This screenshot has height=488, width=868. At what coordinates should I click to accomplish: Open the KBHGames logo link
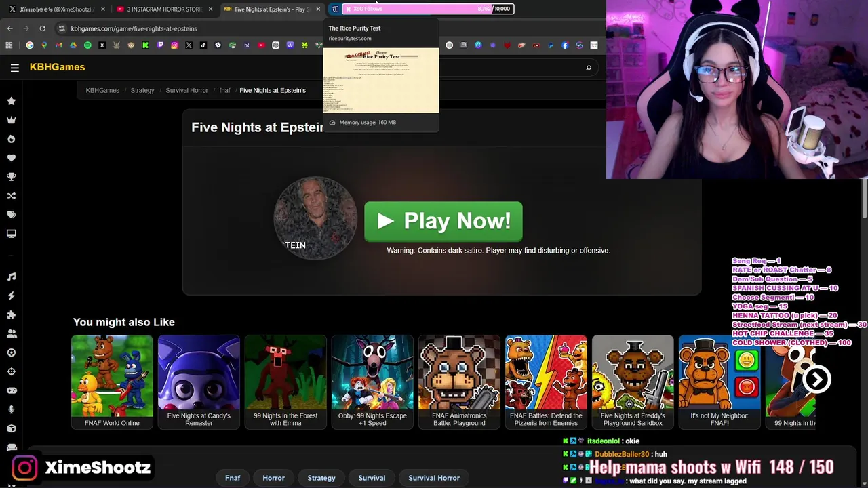(57, 67)
